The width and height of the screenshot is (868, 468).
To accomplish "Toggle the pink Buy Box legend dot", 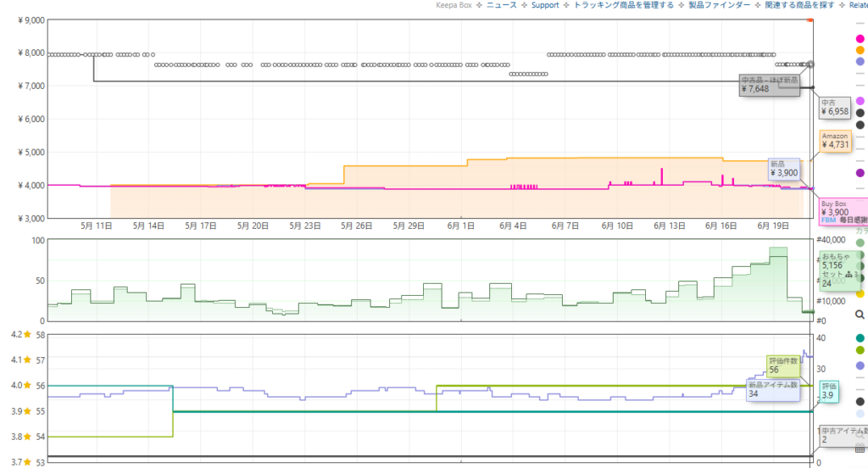I will click(860, 39).
